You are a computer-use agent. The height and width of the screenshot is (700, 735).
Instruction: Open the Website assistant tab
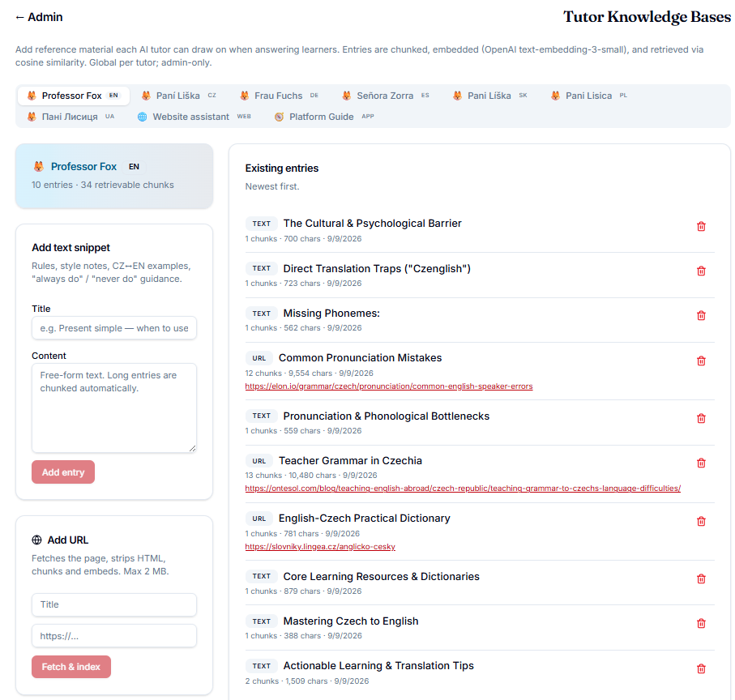point(194,117)
